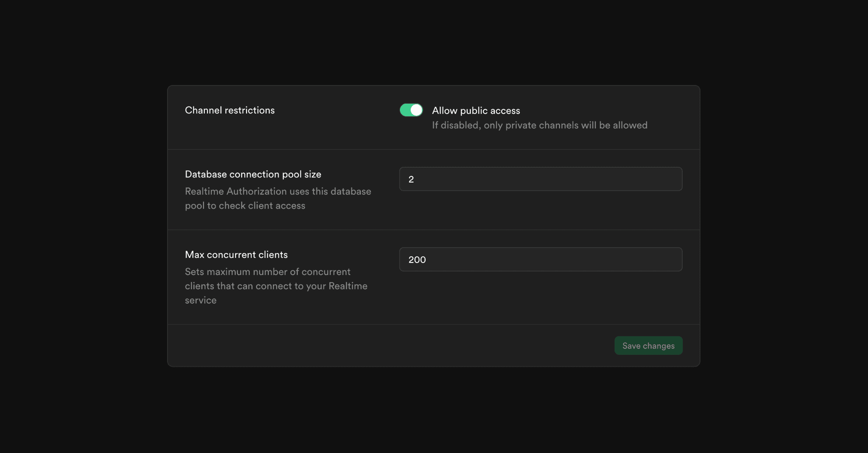868x453 pixels.
Task: Click the "Database connection pool size" label
Action: (253, 174)
